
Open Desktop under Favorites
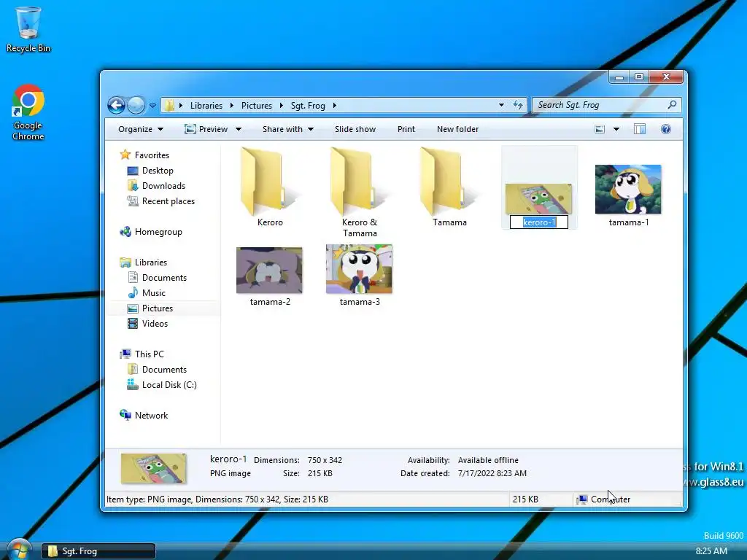(158, 171)
